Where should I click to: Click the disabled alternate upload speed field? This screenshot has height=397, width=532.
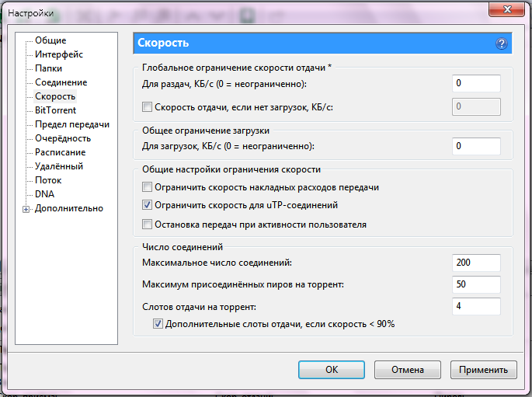pos(476,106)
